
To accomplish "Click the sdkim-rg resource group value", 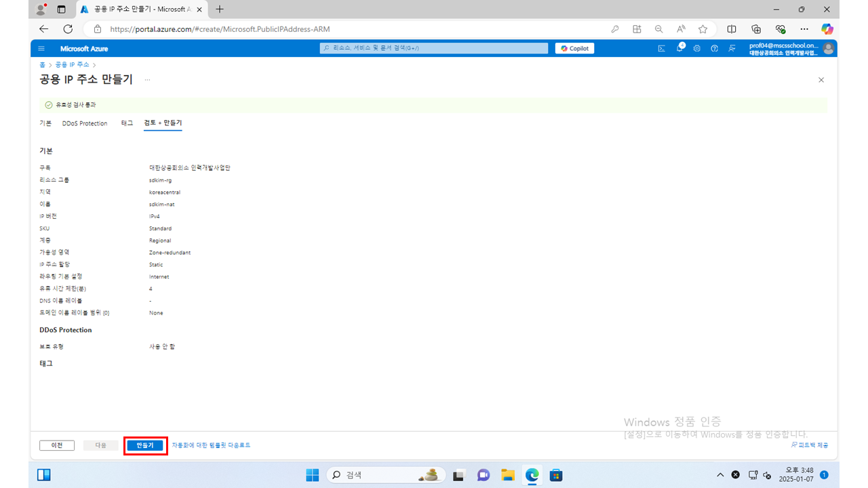I will (161, 180).
